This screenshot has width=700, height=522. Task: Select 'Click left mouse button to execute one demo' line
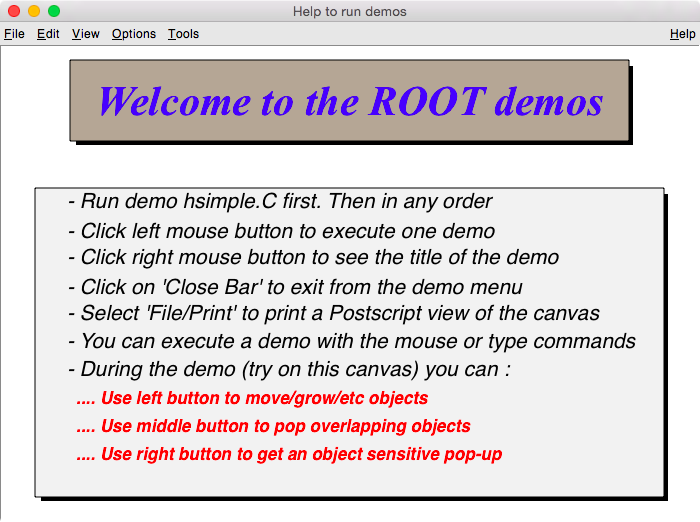click(x=282, y=231)
